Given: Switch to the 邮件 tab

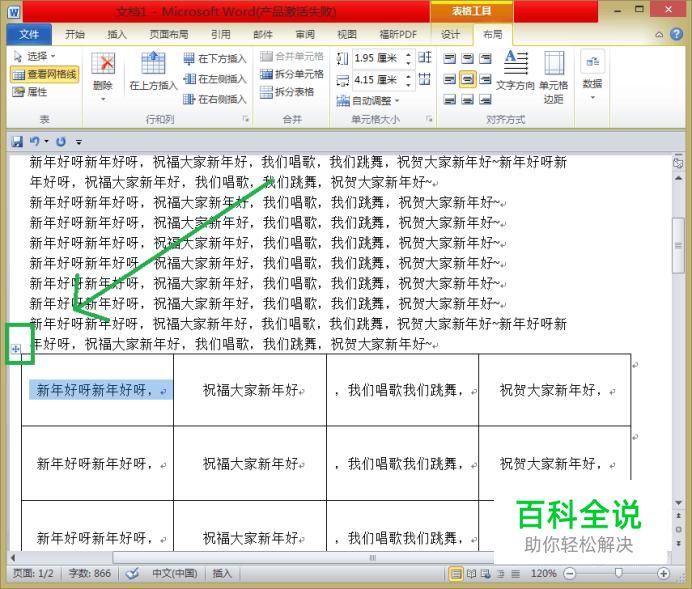Looking at the screenshot, I should coord(263,34).
